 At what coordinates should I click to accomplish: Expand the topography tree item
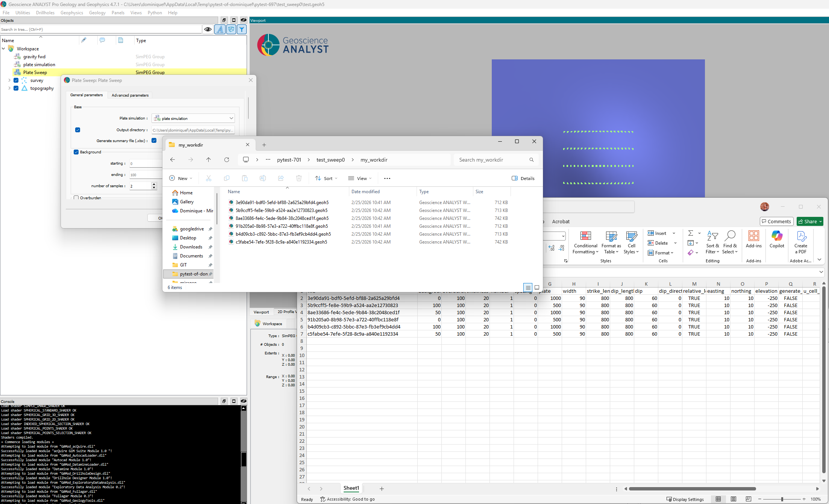click(x=9, y=88)
